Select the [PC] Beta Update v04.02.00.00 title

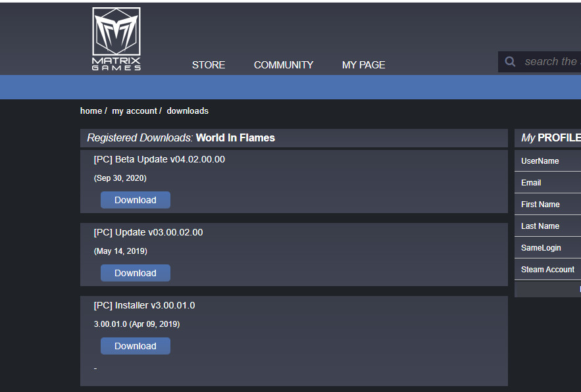159,159
